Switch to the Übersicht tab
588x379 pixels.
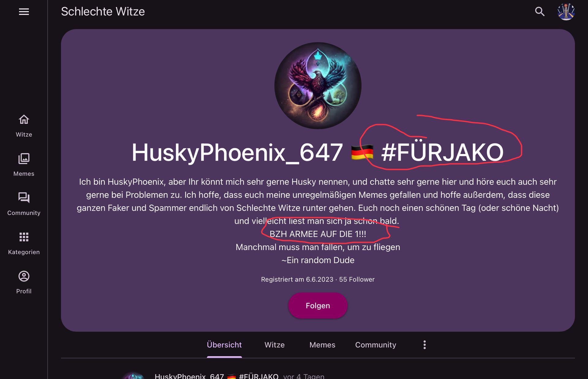click(224, 345)
